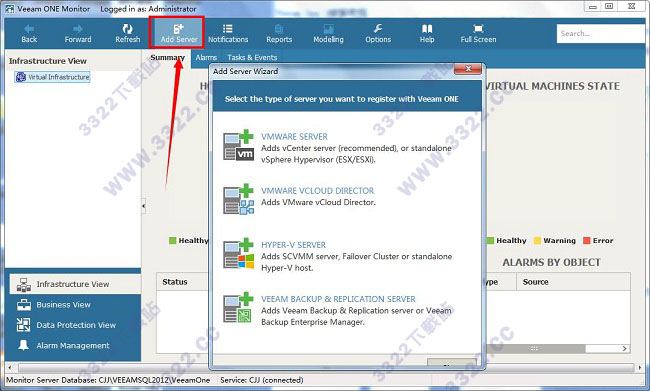
Task: Click the vCloud Director server icon
Action: (x=238, y=199)
